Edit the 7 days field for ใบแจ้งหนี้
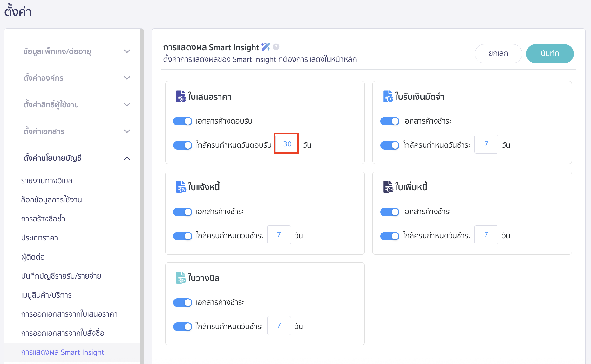This screenshot has width=591, height=364. (279, 235)
